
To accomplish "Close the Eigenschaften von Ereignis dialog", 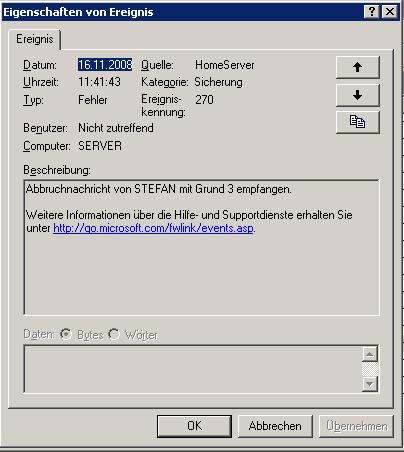I will tap(389, 12).
